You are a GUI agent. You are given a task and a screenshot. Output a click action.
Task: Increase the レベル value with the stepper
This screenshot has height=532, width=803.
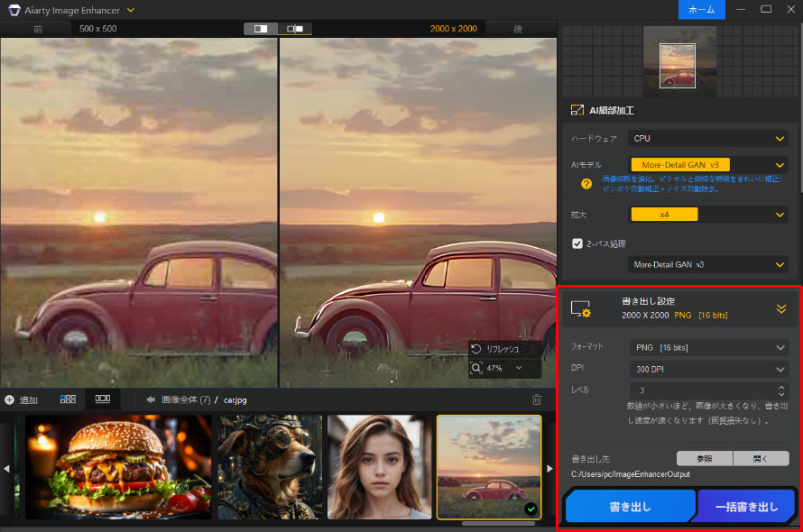tap(783, 386)
